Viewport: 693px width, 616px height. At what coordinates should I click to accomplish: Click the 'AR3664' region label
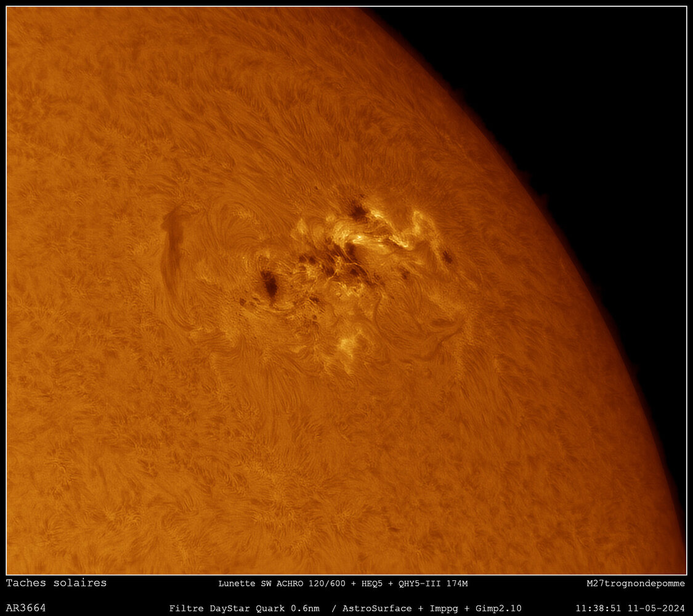click(x=26, y=608)
